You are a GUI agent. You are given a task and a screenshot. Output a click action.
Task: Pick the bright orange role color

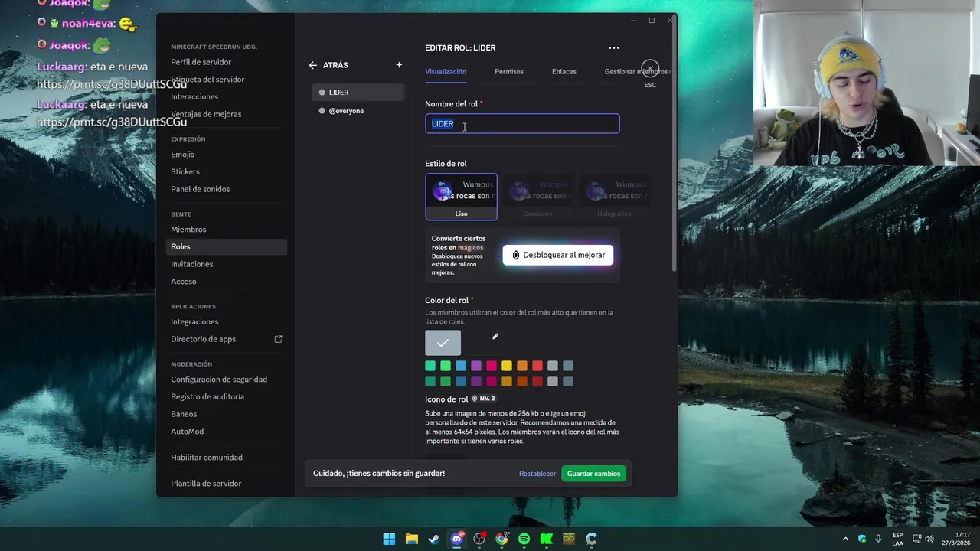[x=522, y=366]
